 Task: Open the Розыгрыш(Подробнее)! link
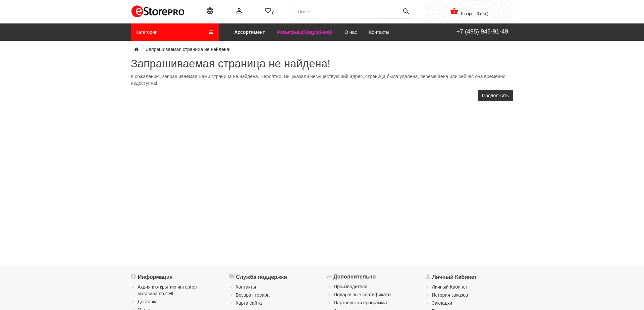pos(304,32)
